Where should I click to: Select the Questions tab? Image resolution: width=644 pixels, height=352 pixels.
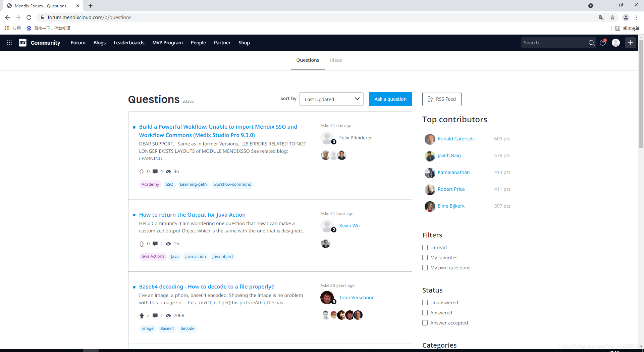click(x=308, y=60)
